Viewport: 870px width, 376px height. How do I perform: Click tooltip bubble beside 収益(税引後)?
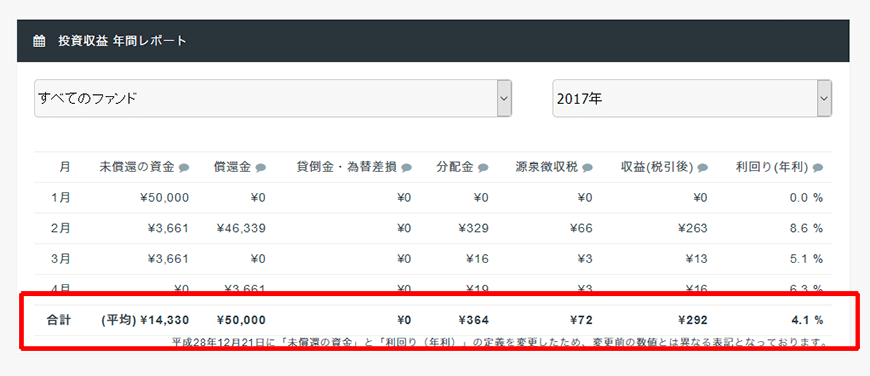pos(702,167)
